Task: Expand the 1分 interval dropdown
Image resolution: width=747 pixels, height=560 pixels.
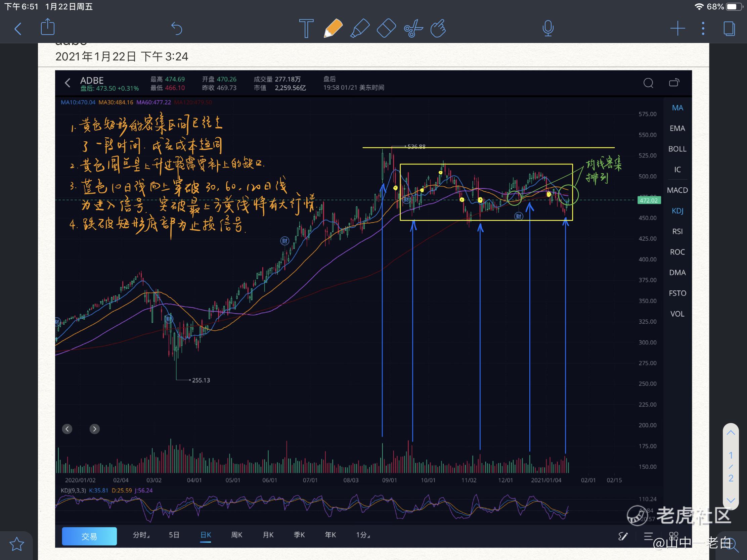Action: pos(363,535)
